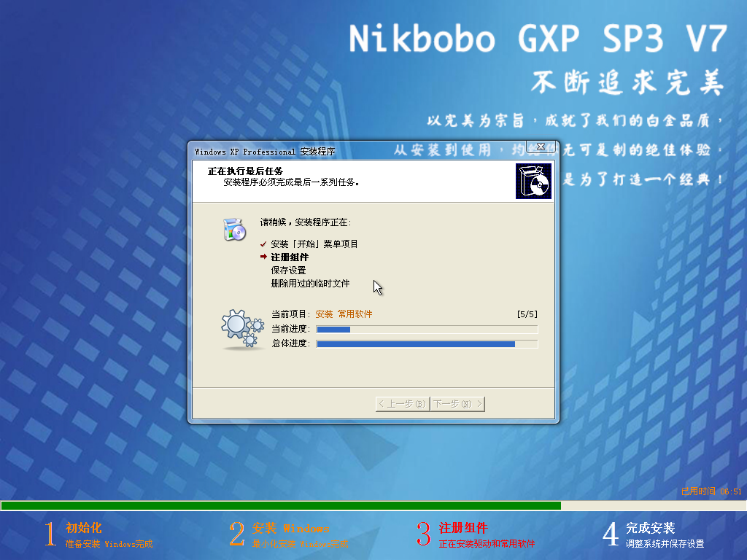Close the Windows XP Professional setup dialog
Viewport: 747px width, 560px height.
pos(541,147)
